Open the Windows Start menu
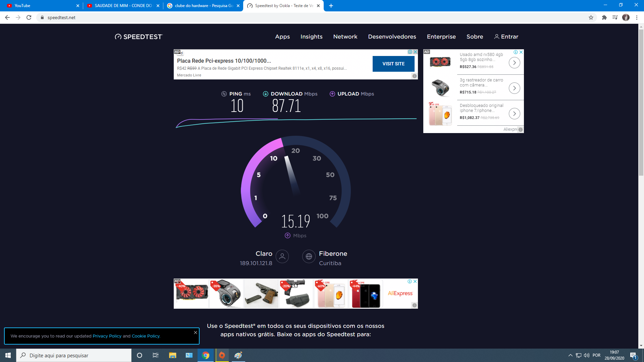The height and width of the screenshot is (362, 644). (8, 355)
